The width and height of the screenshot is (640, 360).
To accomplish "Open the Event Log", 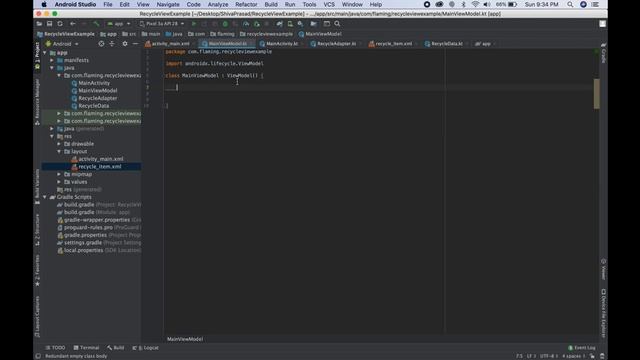I will click(x=582, y=348).
